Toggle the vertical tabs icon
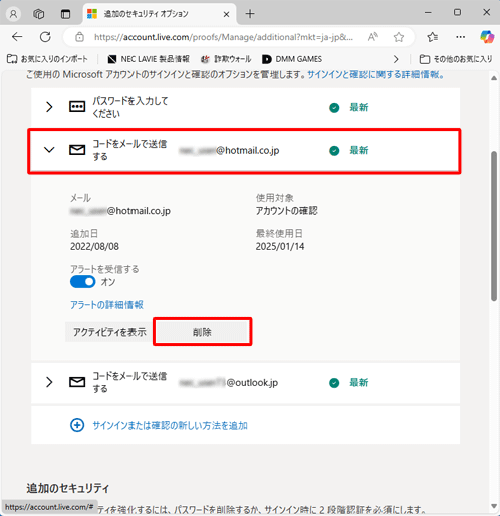500x516 pixels. point(65,14)
